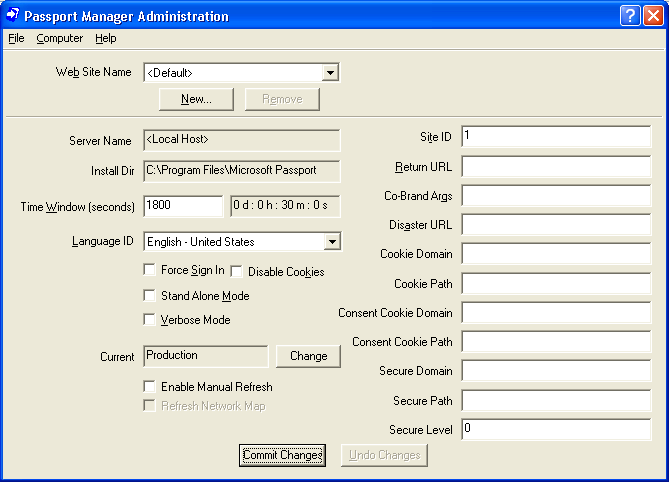Screen dimensions: 669x482
Task: Click the Secure Domain input field
Action: (556, 370)
